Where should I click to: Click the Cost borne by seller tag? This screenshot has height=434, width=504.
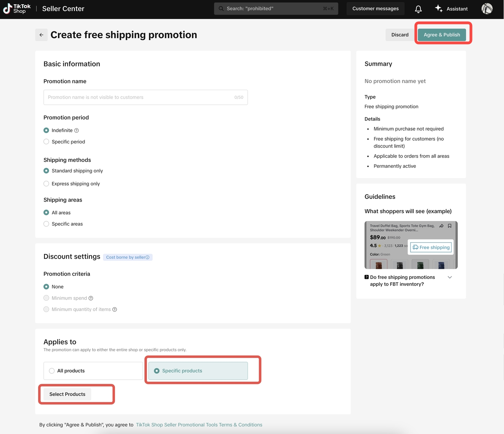128,258
